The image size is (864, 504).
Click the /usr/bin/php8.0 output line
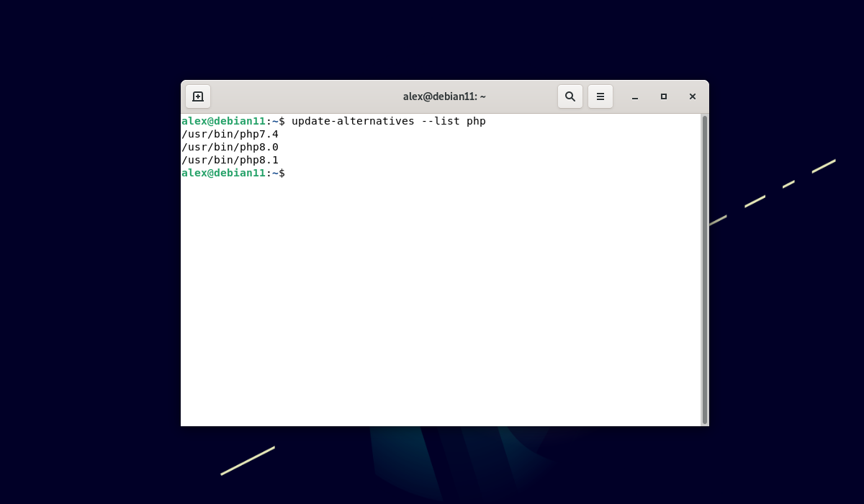[230, 147]
